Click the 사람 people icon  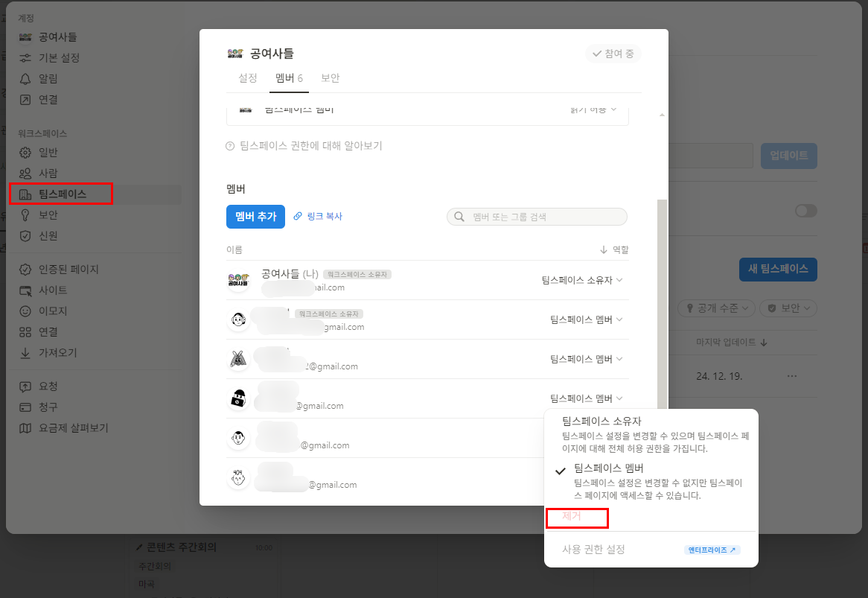(x=25, y=174)
